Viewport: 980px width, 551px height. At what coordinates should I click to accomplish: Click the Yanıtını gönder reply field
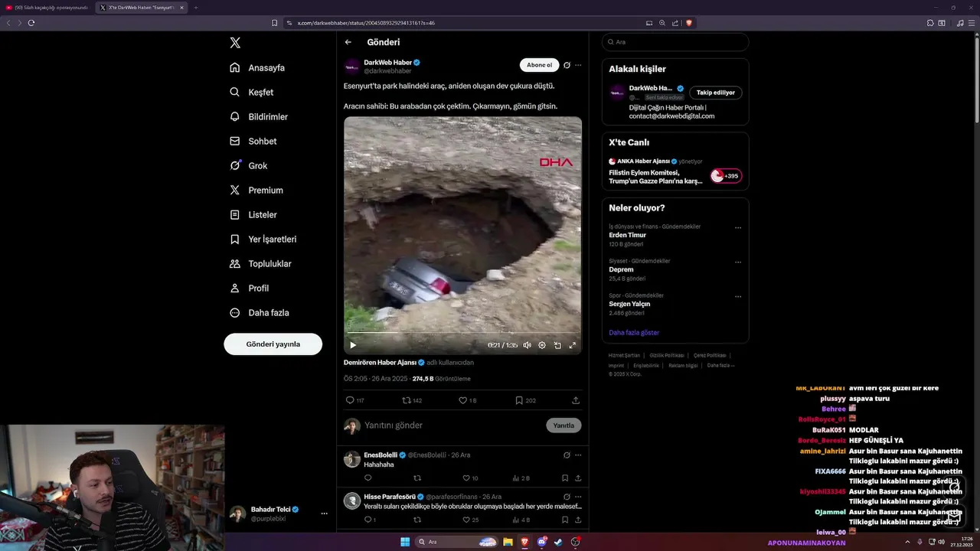pyautogui.click(x=452, y=425)
